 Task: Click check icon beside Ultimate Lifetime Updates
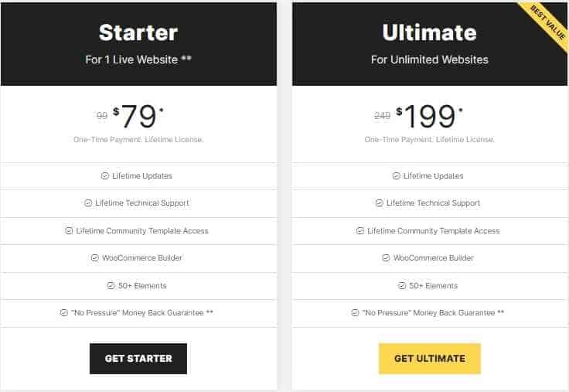(397, 176)
